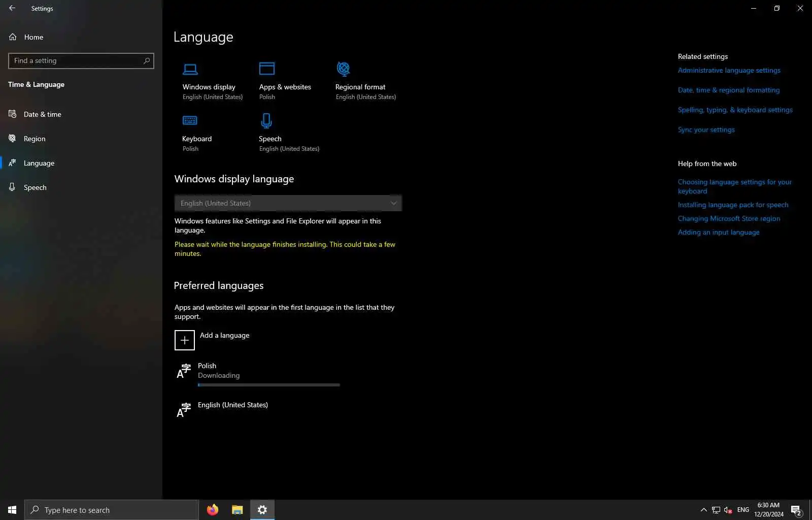Open Date, time & regional formatting link
The image size is (812, 520).
tap(729, 90)
